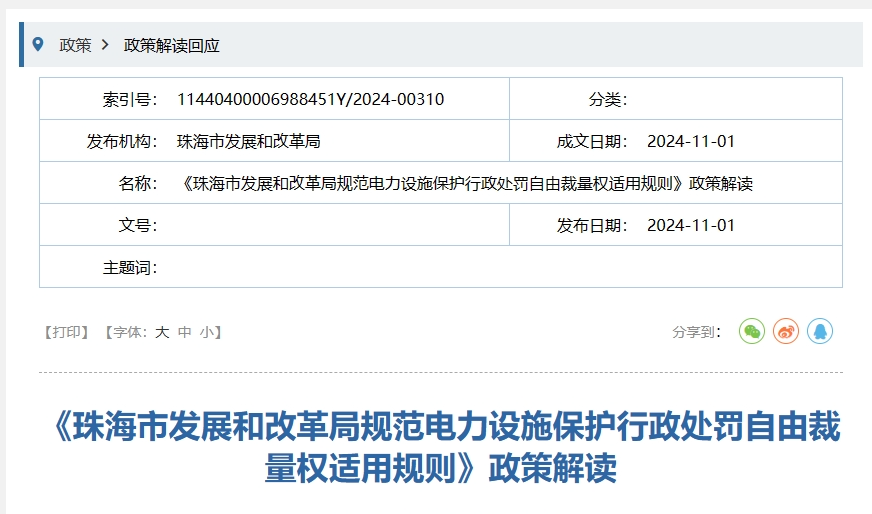Share the article to Sina Weibo

tap(786, 332)
